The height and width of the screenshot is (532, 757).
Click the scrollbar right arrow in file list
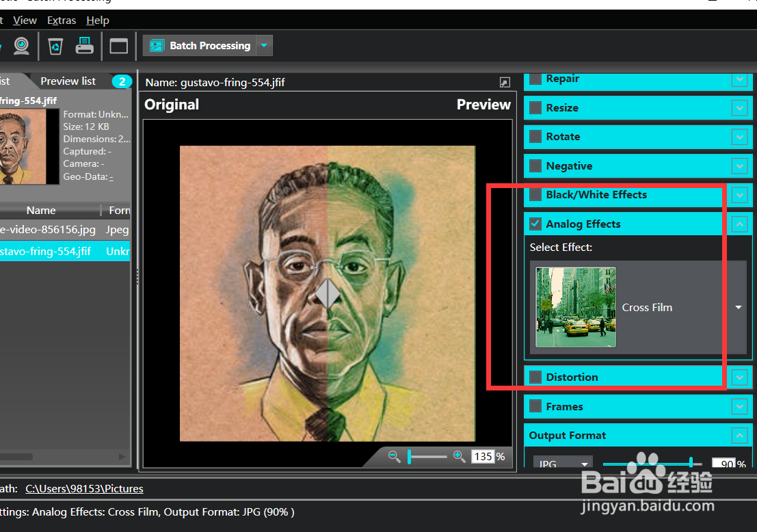pyautogui.click(x=122, y=457)
